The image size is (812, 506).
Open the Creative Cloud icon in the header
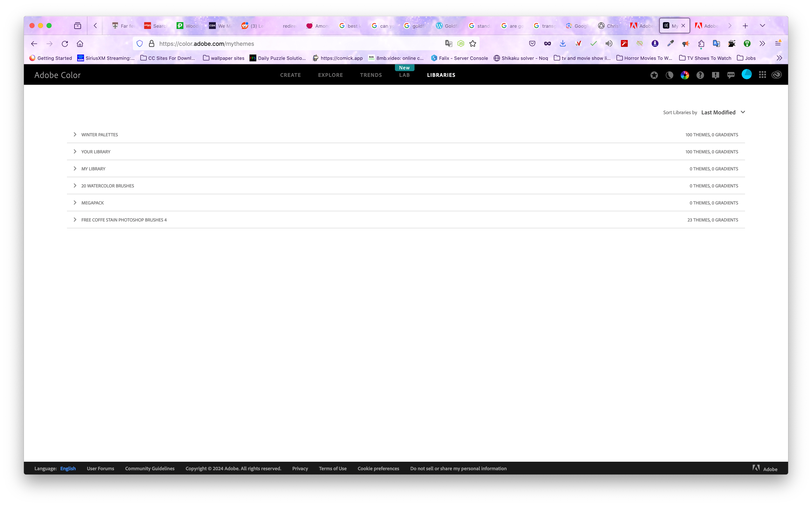[x=776, y=75]
